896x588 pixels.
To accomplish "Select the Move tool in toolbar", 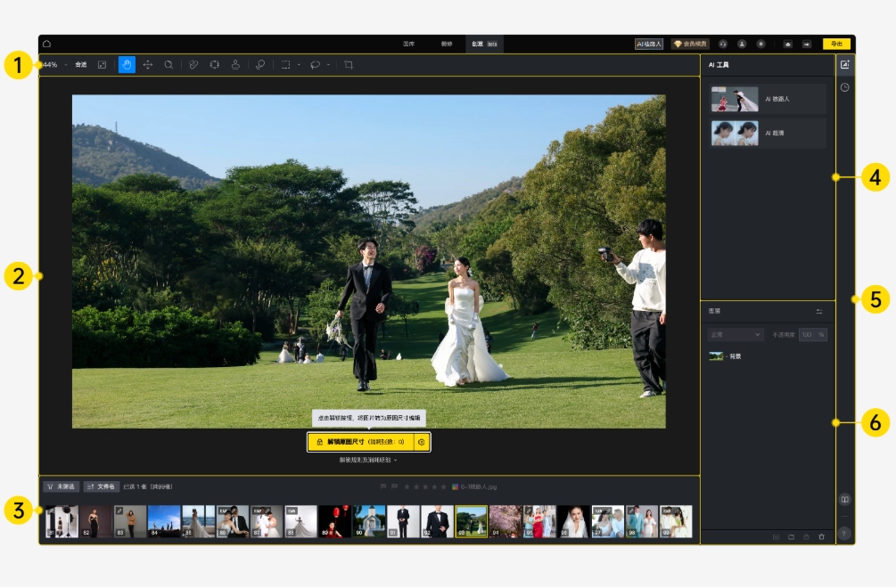I will 148,65.
